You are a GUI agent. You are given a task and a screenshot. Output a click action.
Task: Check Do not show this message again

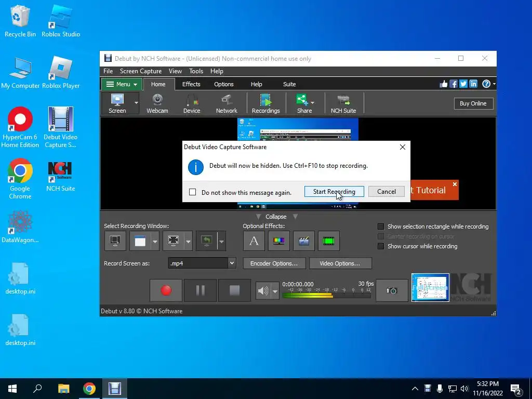[x=192, y=192]
